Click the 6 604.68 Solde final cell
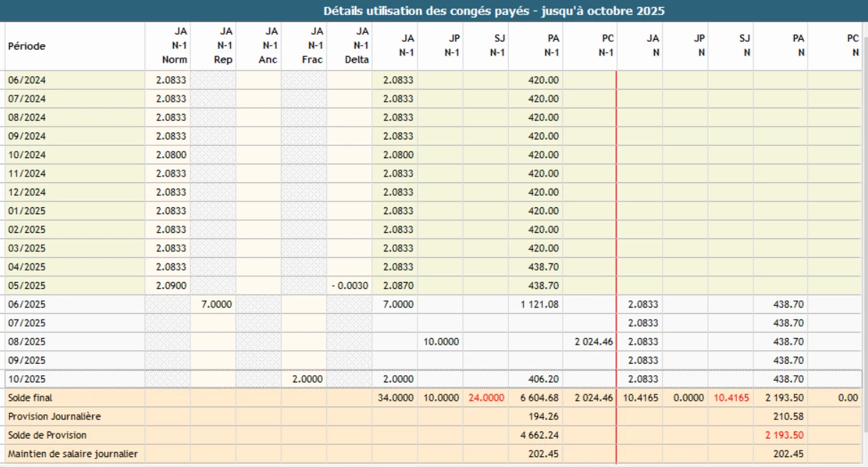Screen dimensions: 868x467 click(536, 398)
